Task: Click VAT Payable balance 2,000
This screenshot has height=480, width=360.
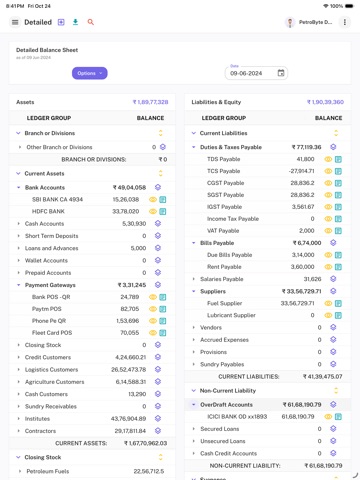Action: pyautogui.click(x=307, y=231)
